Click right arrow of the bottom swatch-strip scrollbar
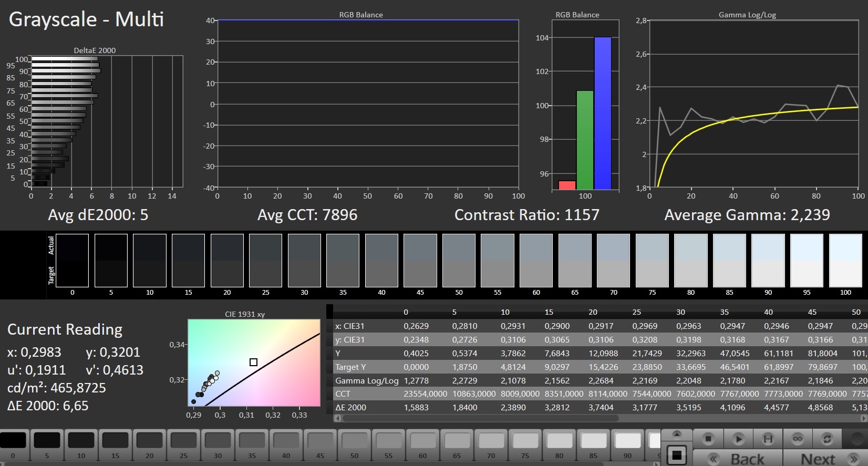 point(657,464)
